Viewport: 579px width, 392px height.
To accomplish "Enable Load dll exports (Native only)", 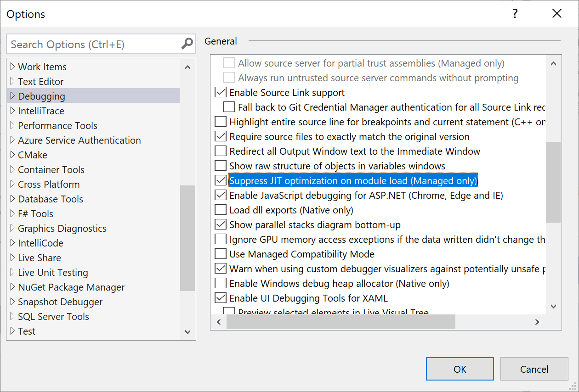I will [x=220, y=209].
